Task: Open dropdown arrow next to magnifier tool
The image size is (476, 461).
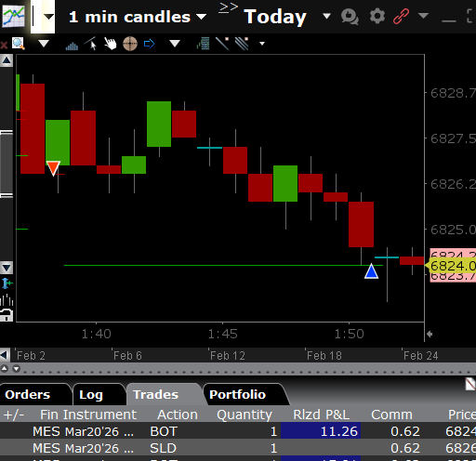Action: (44, 44)
